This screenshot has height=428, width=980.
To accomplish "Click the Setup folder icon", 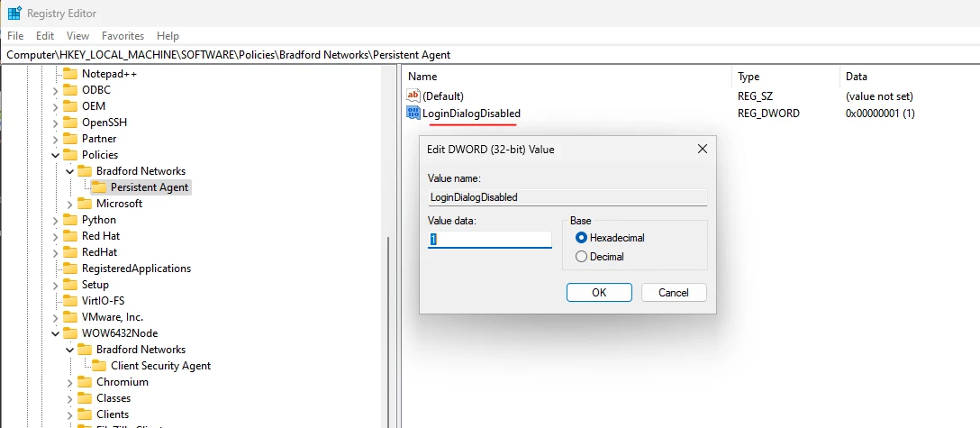I will [x=70, y=285].
